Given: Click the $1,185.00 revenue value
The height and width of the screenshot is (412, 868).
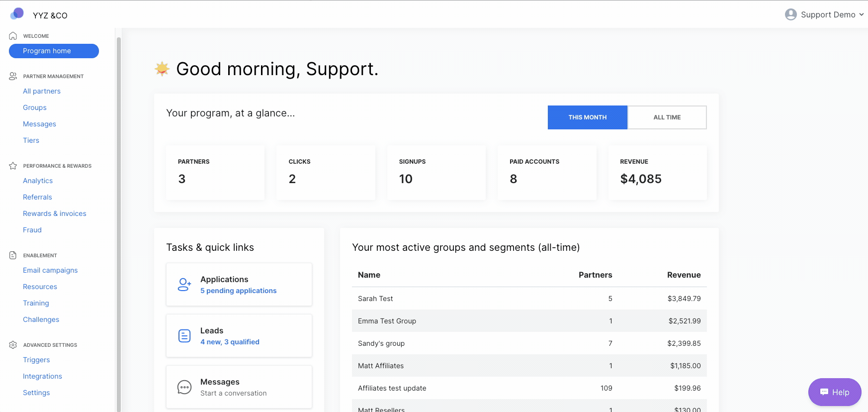Looking at the screenshot, I should (686, 366).
